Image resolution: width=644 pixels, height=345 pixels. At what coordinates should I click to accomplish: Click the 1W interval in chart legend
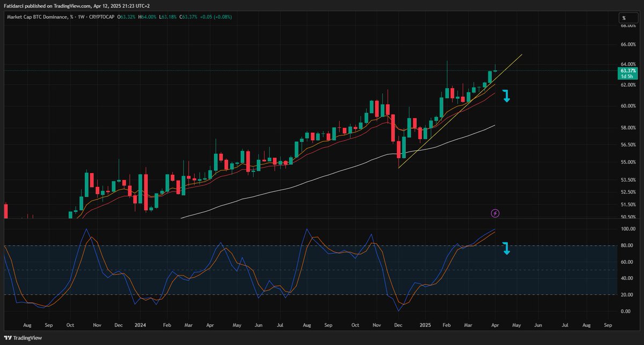pyautogui.click(x=80, y=17)
